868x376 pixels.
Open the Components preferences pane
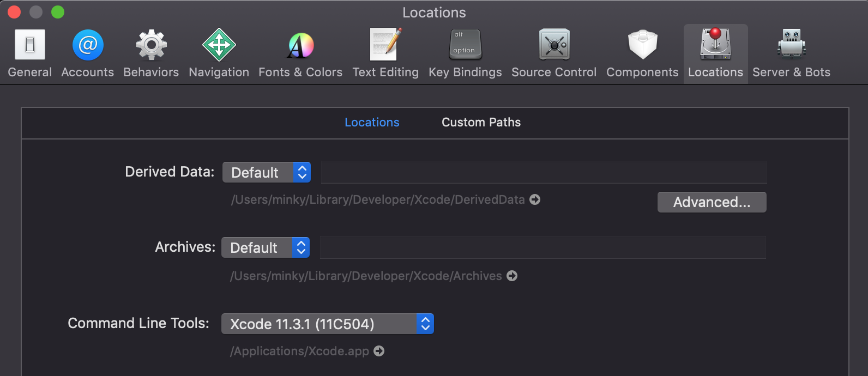point(642,53)
